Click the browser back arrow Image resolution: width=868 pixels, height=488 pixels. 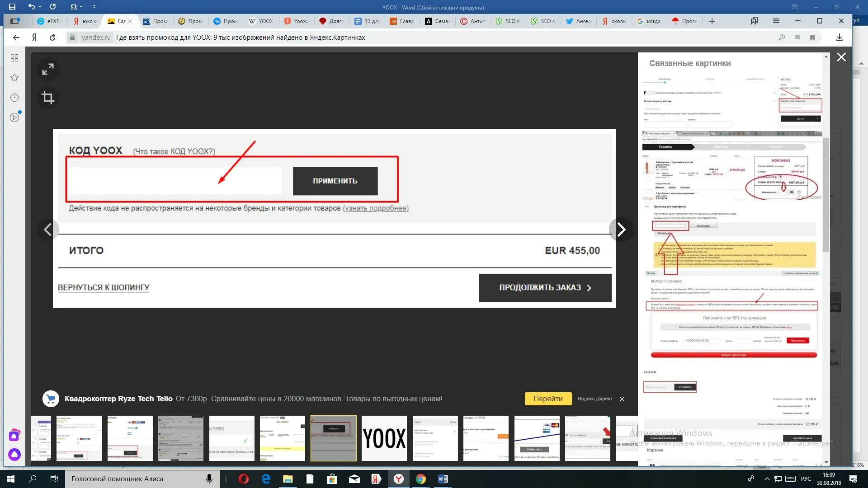point(16,38)
